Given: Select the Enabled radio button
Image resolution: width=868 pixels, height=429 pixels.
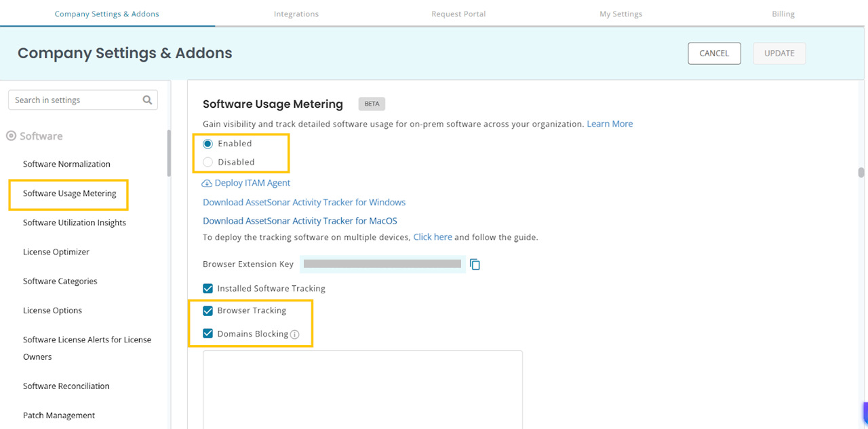Looking at the screenshot, I should [208, 144].
